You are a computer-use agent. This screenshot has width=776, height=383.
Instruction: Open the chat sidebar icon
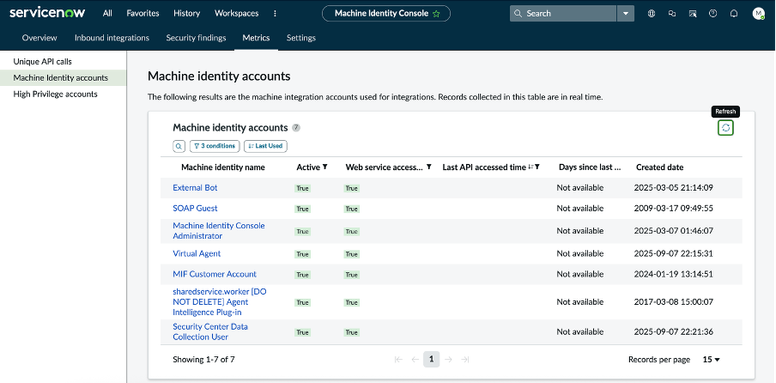672,14
